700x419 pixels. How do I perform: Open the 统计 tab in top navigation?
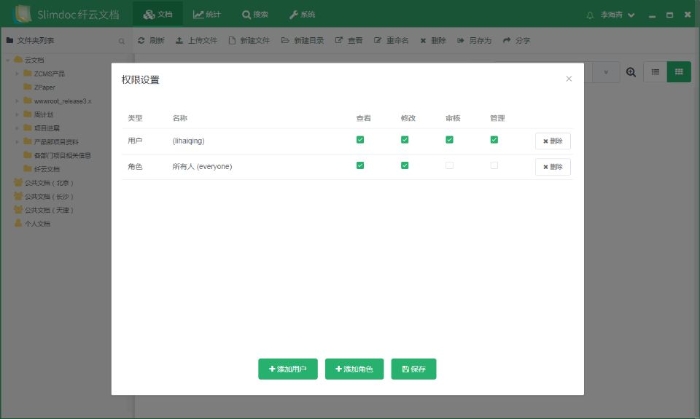(207, 15)
